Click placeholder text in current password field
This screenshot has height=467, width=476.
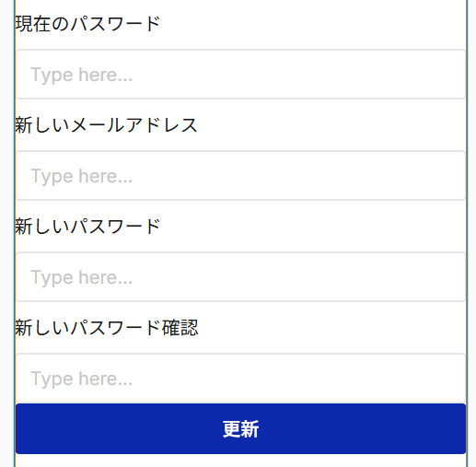(x=81, y=75)
